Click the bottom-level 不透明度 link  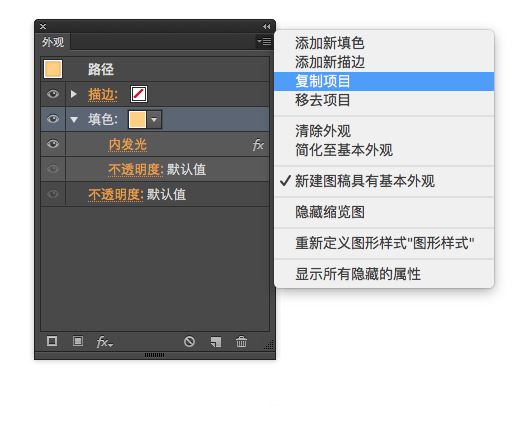116,195
